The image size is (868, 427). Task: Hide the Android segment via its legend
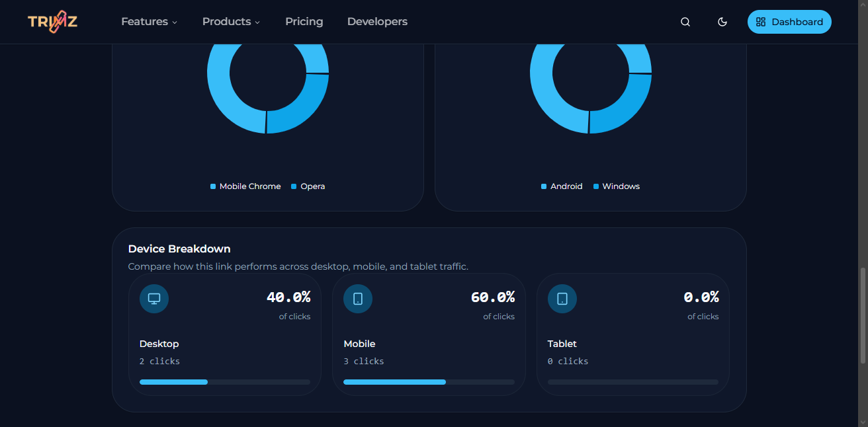point(561,186)
